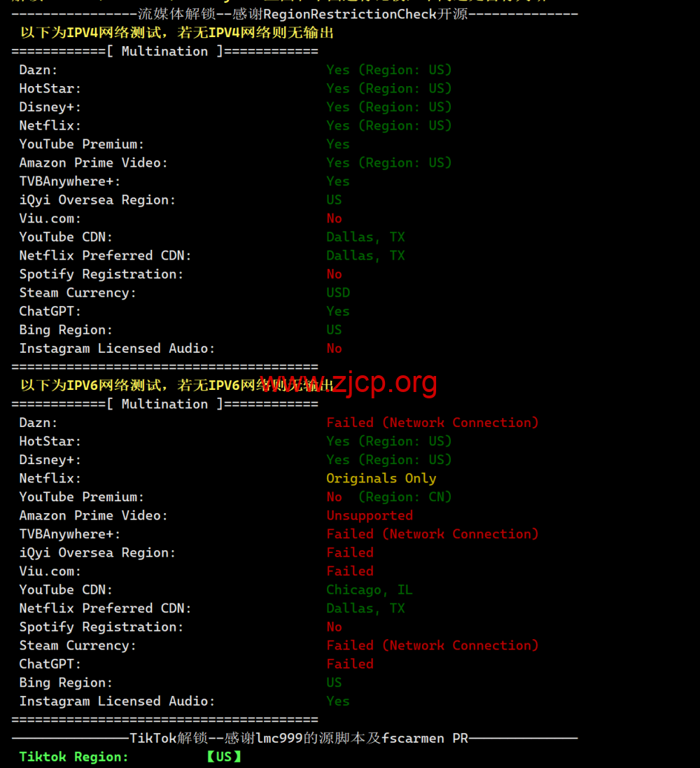Select the IPV4 Steam Currency label
The image size is (700, 768).
78,293
